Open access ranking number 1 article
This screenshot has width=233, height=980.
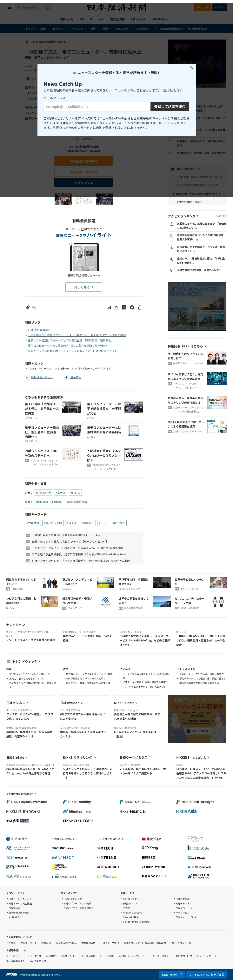coord(201,226)
